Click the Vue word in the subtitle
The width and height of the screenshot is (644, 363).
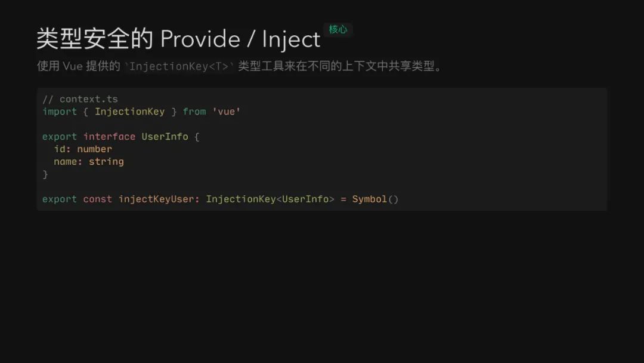[x=73, y=66]
